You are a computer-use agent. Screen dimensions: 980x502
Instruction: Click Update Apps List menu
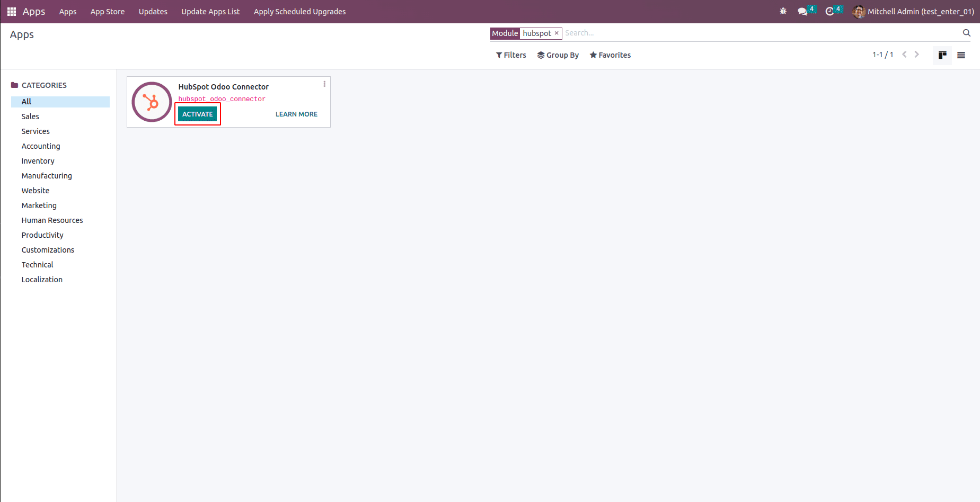pyautogui.click(x=210, y=12)
